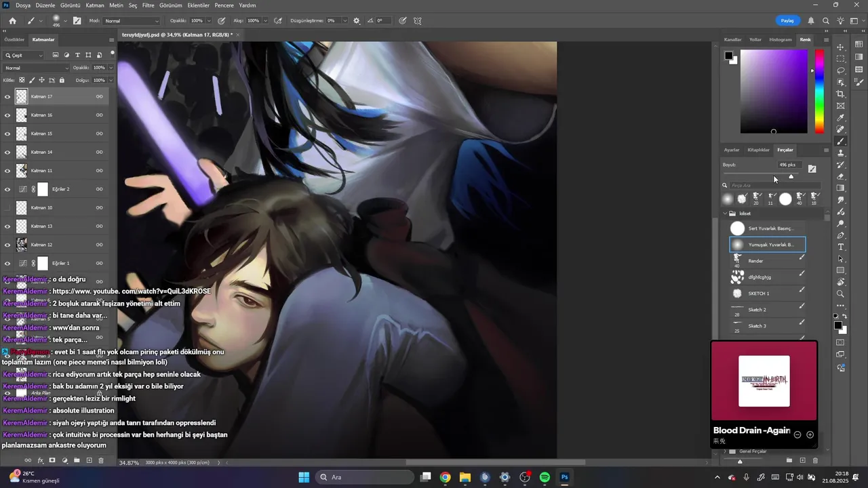Image resolution: width=868 pixels, height=488 pixels.
Task: Open Chrome from the taskbar
Action: 446,477
